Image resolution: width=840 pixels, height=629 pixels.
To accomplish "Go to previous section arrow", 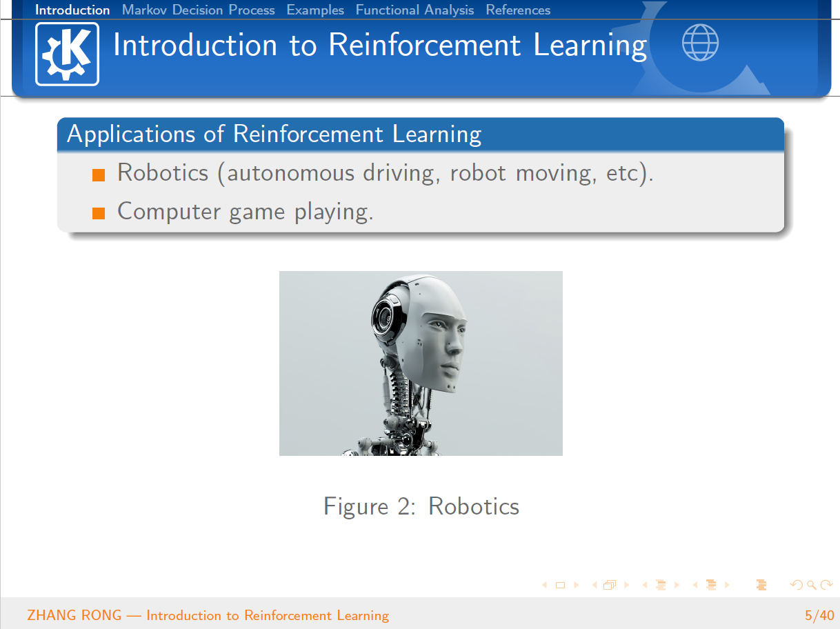I will (695, 585).
